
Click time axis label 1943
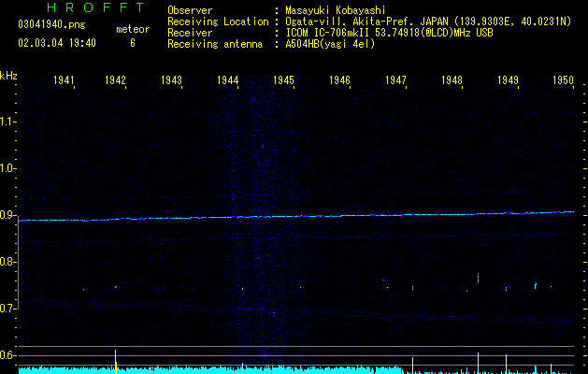click(171, 79)
